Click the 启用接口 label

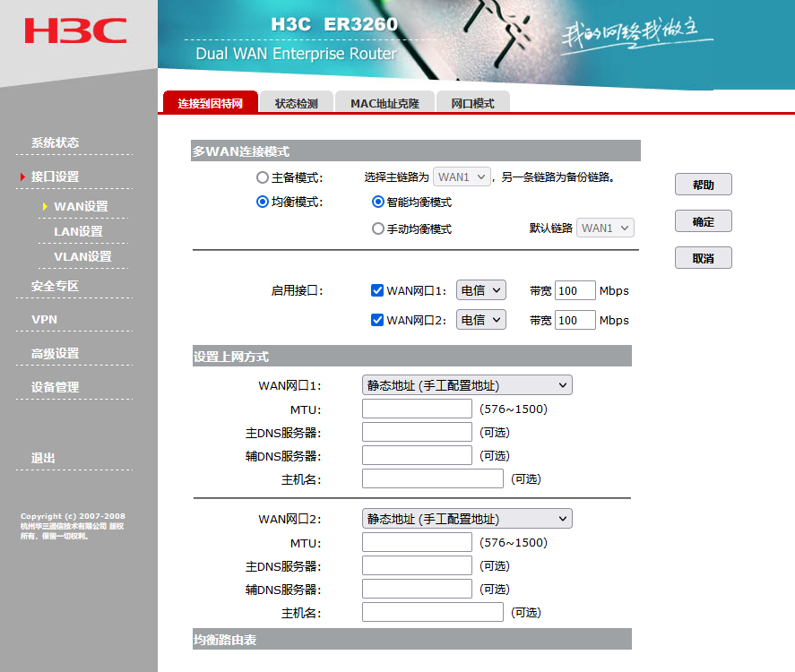click(297, 291)
